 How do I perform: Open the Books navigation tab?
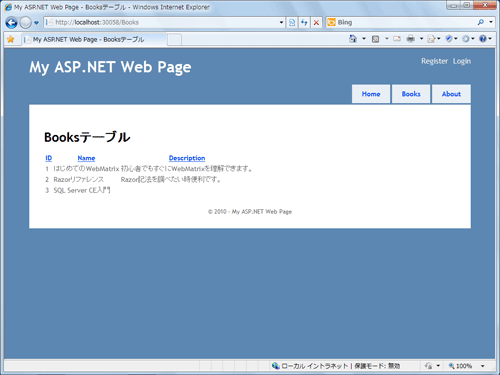[411, 94]
